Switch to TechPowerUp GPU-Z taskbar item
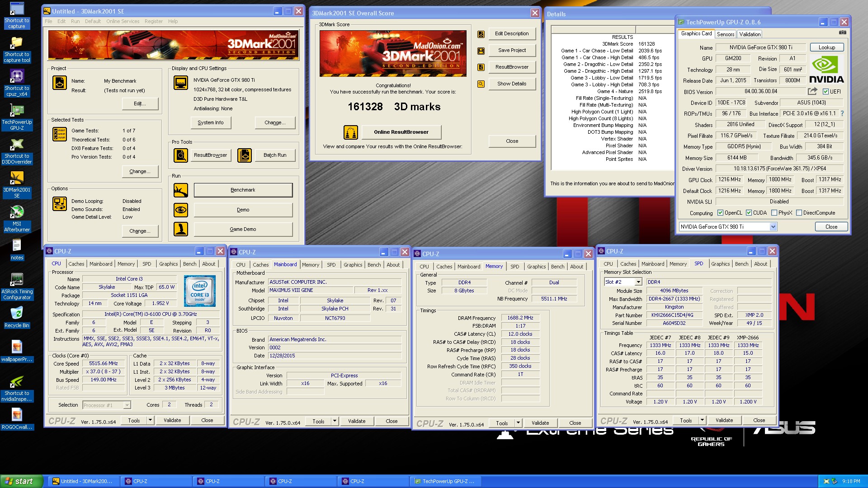The width and height of the screenshot is (868, 488). (x=445, y=481)
